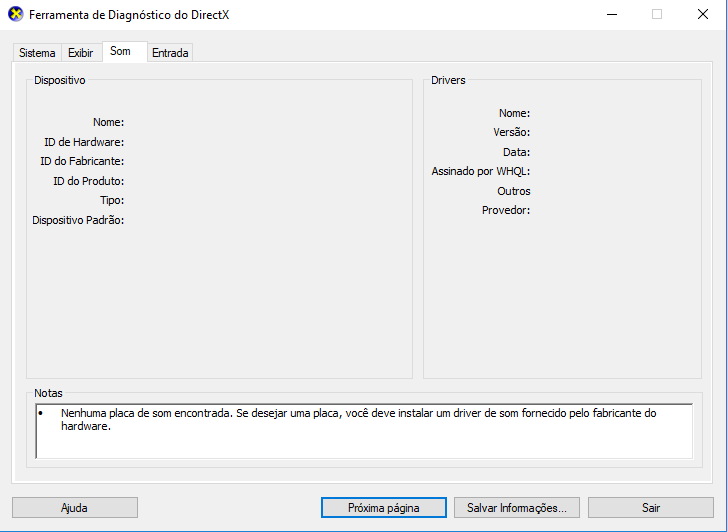This screenshot has width=727, height=532.
Task: Click the Próxima página button
Action: (x=383, y=507)
